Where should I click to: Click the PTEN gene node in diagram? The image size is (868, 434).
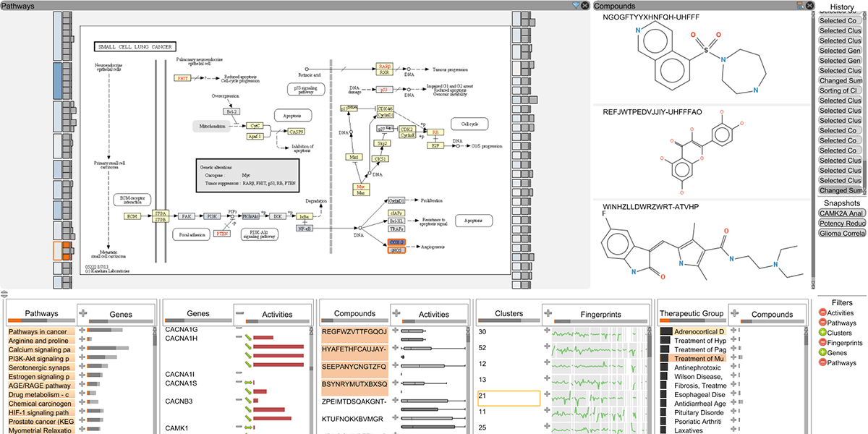(223, 234)
